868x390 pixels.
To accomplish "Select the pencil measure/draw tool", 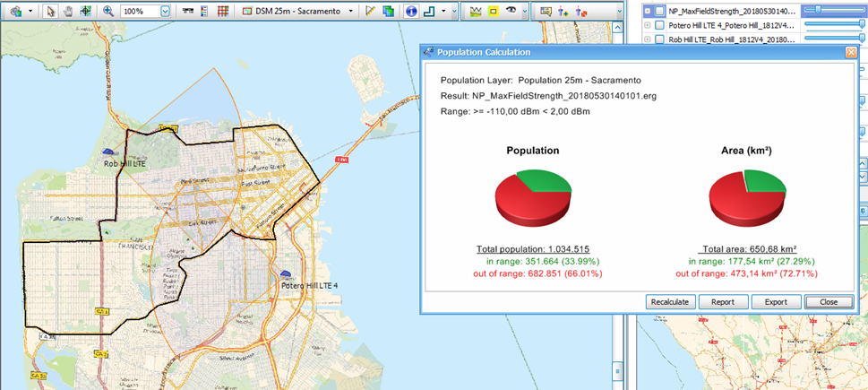I will click(x=370, y=11).
